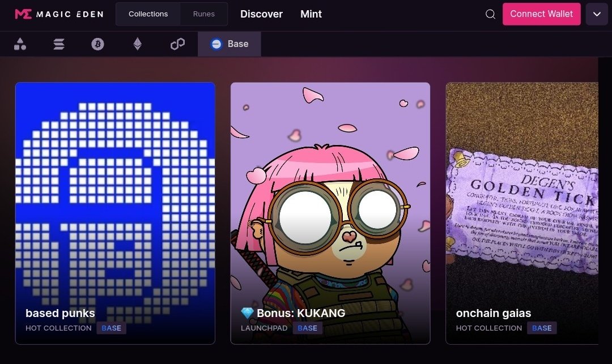Select the all chains icon
The width and height of the screenshot is (612, 364).
pyautogui.click(x=20, y=44)
